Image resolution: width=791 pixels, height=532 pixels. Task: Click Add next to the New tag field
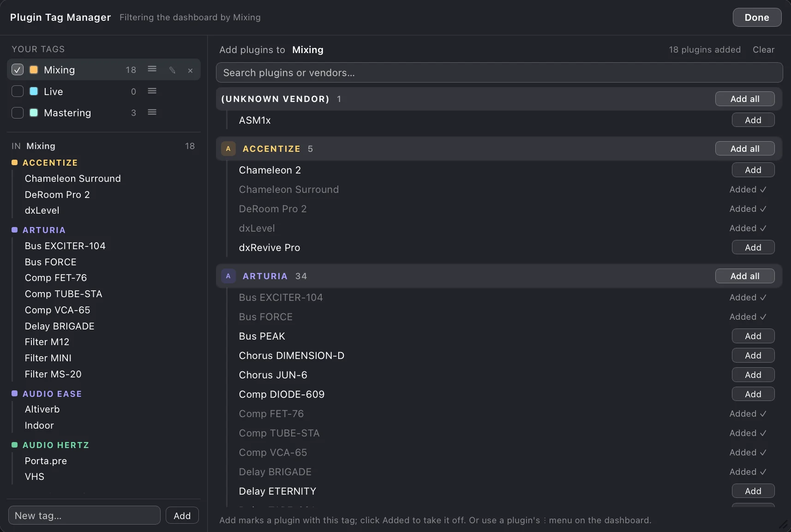pos(182,515)
